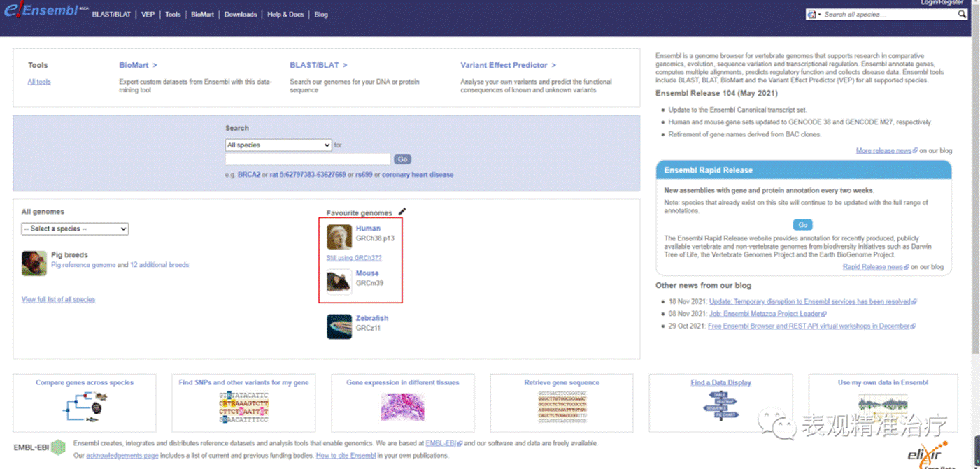
Task: Click the main search text box
Action: click(308, 159)
